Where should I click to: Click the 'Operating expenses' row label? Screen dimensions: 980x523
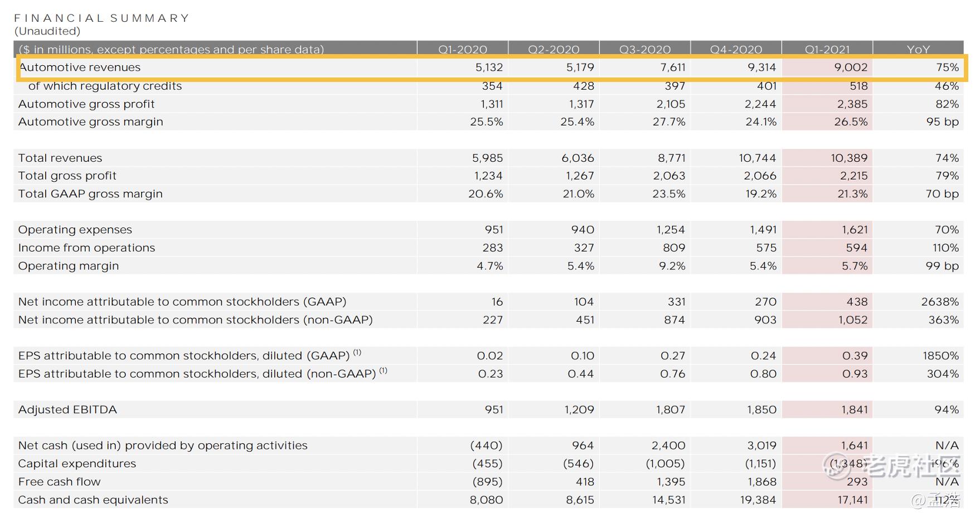click(x=75, y=230)
